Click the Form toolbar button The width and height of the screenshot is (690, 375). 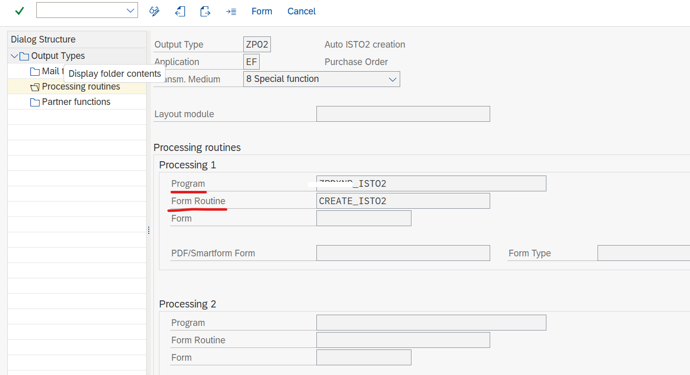(262, 11)
